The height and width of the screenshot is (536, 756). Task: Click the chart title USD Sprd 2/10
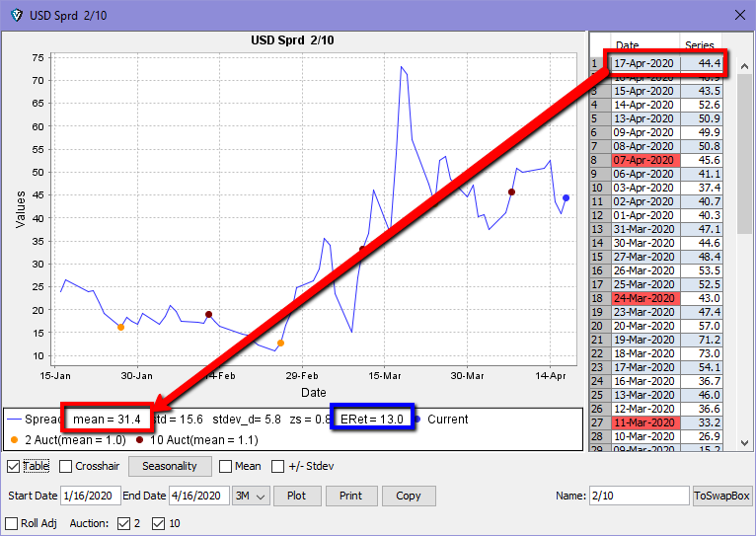tap(292, 40)
